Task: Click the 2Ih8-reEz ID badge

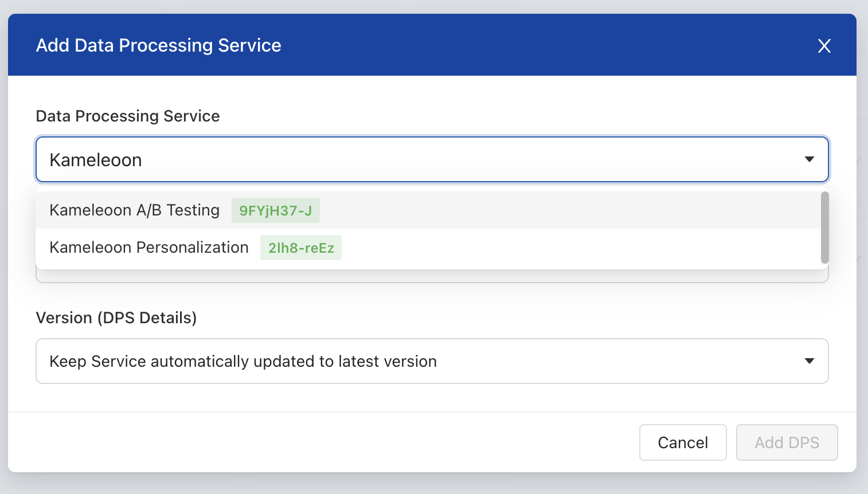Action: pos(301,248)
